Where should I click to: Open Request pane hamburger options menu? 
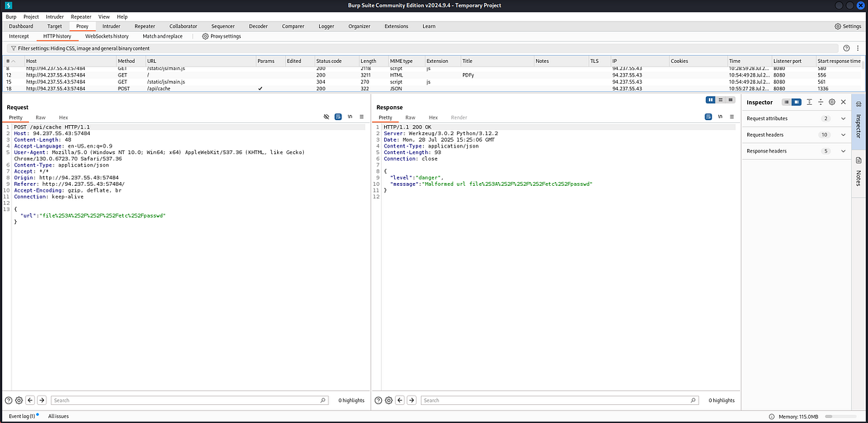click(361, 116)
